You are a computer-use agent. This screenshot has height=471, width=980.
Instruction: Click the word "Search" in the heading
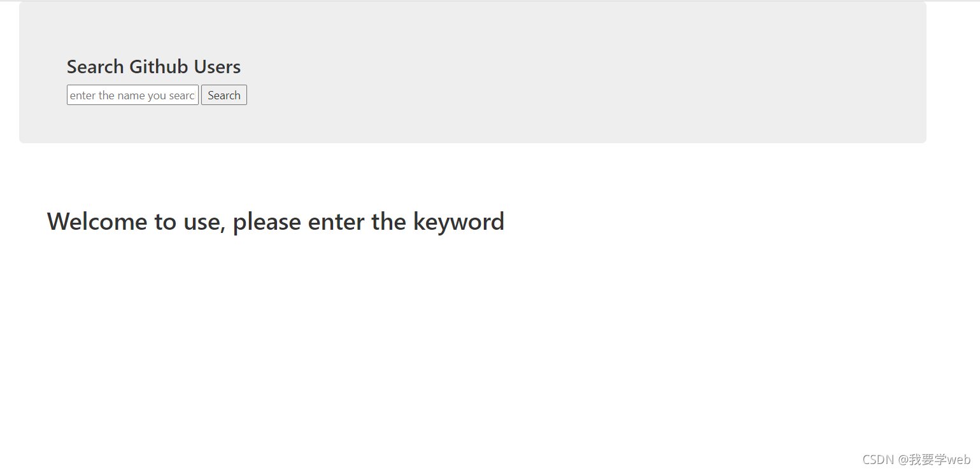point(95,67)
